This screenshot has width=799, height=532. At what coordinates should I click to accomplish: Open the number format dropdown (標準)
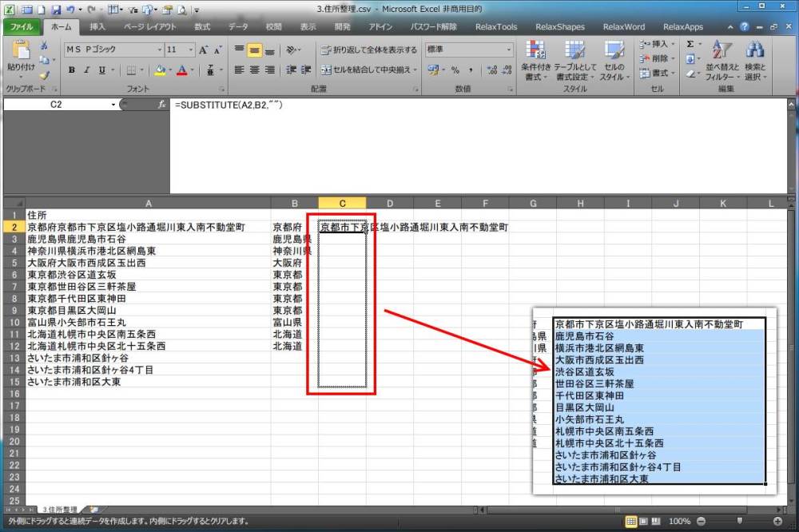(509, 50)
